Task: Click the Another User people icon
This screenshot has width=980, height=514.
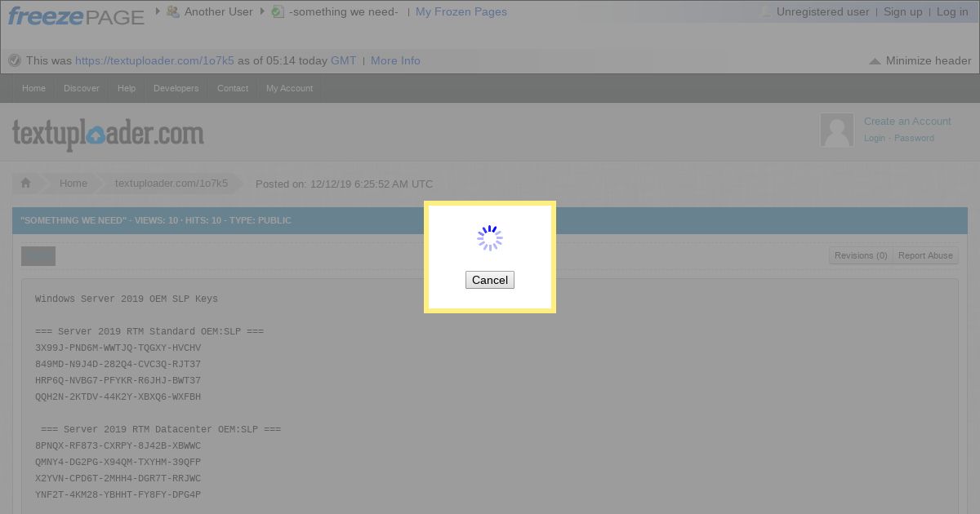Action: [172, 11]
